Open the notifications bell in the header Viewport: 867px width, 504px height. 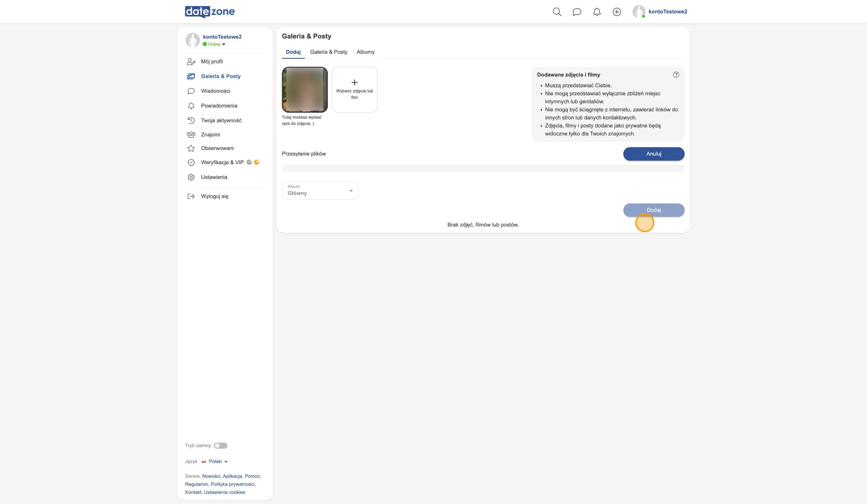(x=597, y=12)
